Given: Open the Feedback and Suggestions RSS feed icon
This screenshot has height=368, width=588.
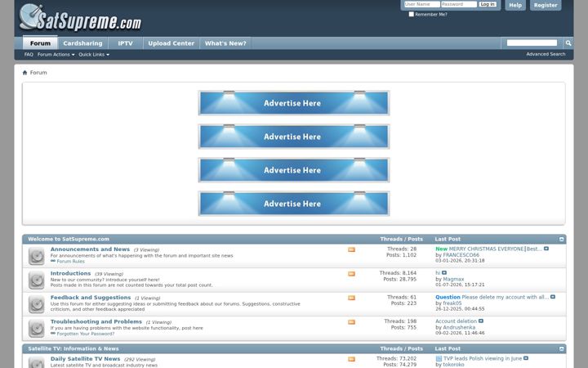Looking at the screenshot, I should pos(351,298).
